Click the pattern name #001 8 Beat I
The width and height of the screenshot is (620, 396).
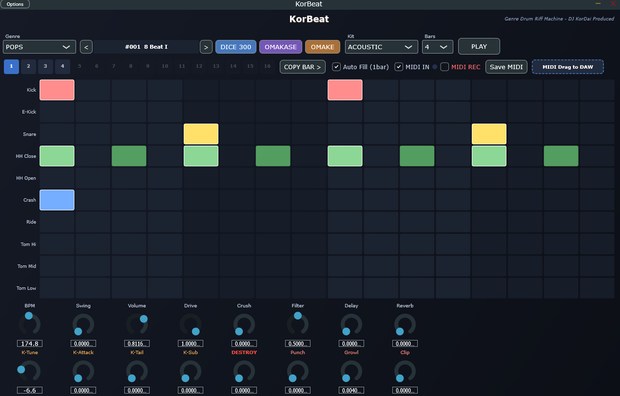pyautogui.click(x=146, y=47)
